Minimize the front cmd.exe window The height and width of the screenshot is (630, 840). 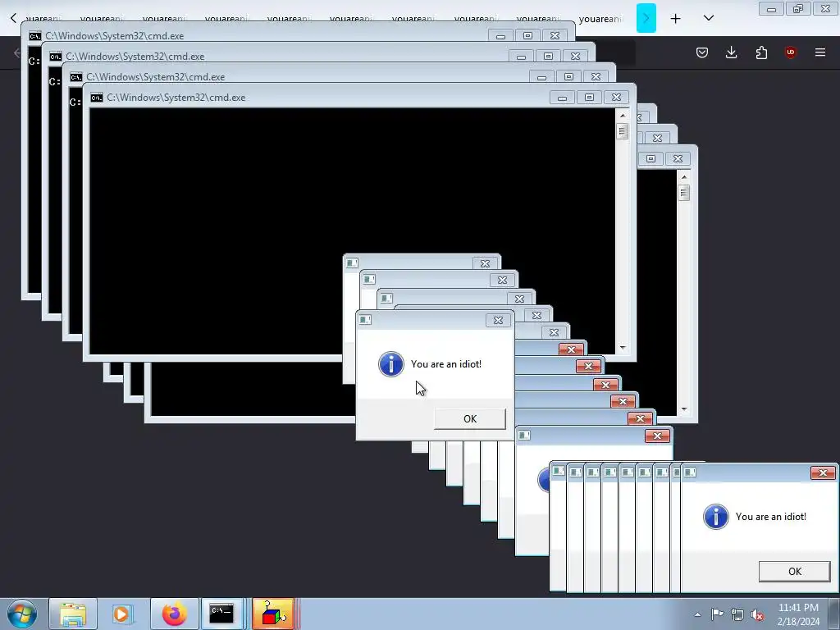pyautogui.click(x=562, y=98)
